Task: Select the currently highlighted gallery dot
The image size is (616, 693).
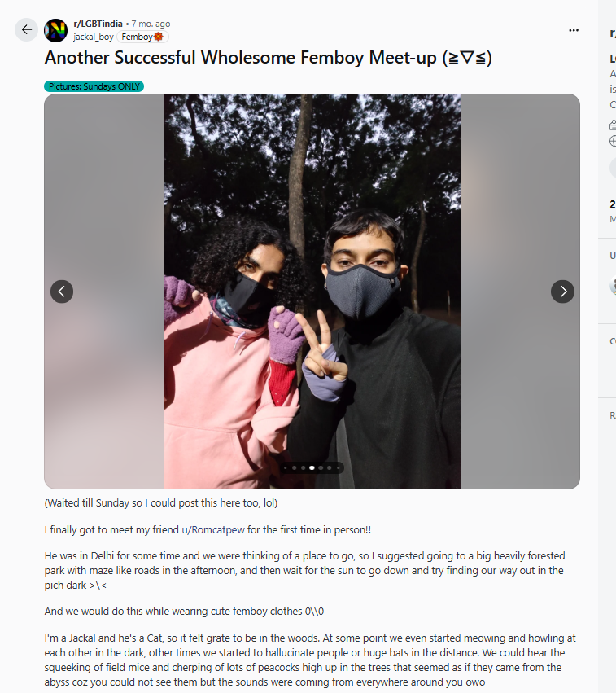Action: [x=312, y=467]
